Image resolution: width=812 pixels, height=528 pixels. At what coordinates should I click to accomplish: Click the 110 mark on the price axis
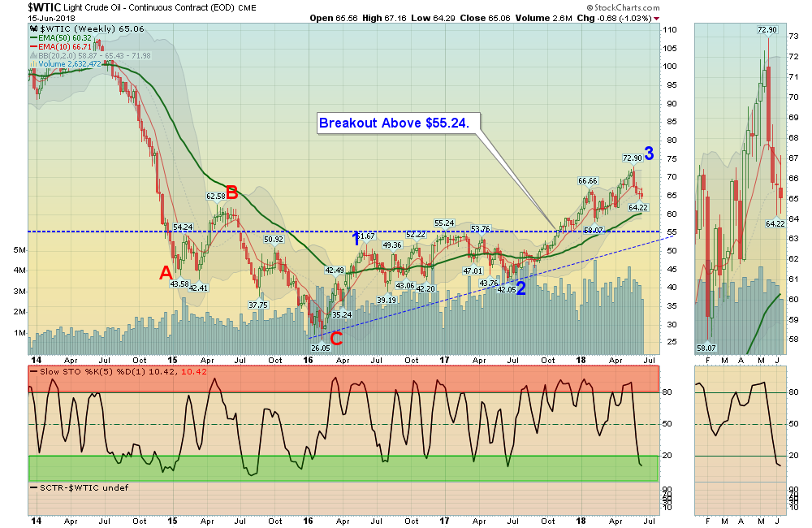pos(670,30)
